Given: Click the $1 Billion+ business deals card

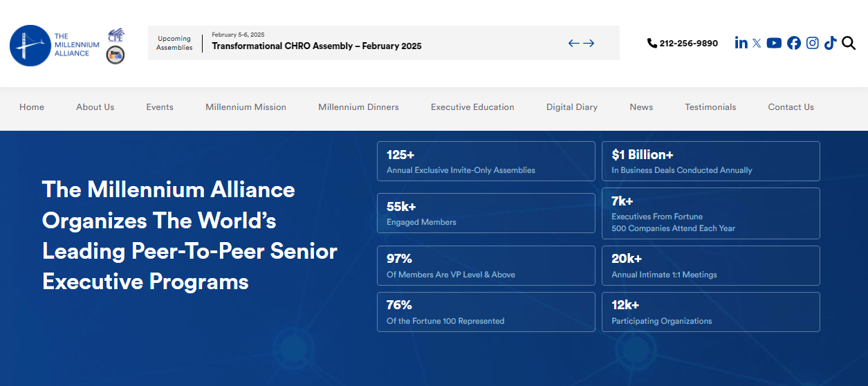Looking at the screenshot, I should 710,161.
